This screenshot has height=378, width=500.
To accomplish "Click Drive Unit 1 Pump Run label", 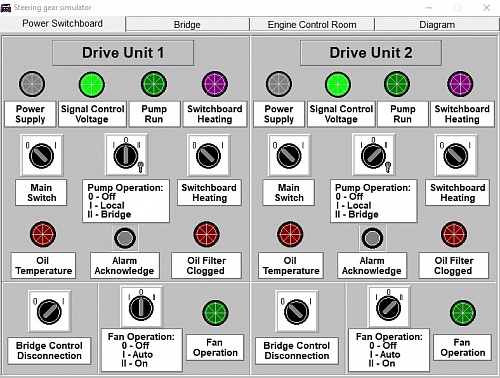I will point(154,114).
